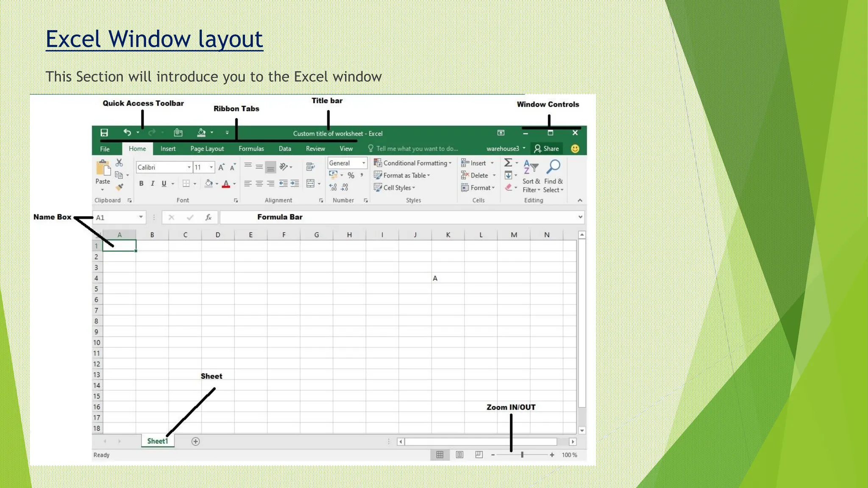Click zoom in plus button
The height and width of the screenshot is (488, 868).
552,455
